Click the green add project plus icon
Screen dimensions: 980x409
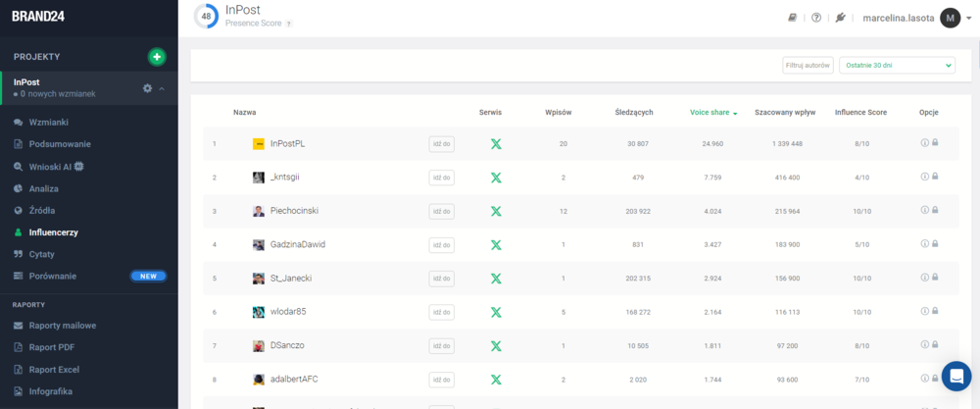(x=157, y=57)
